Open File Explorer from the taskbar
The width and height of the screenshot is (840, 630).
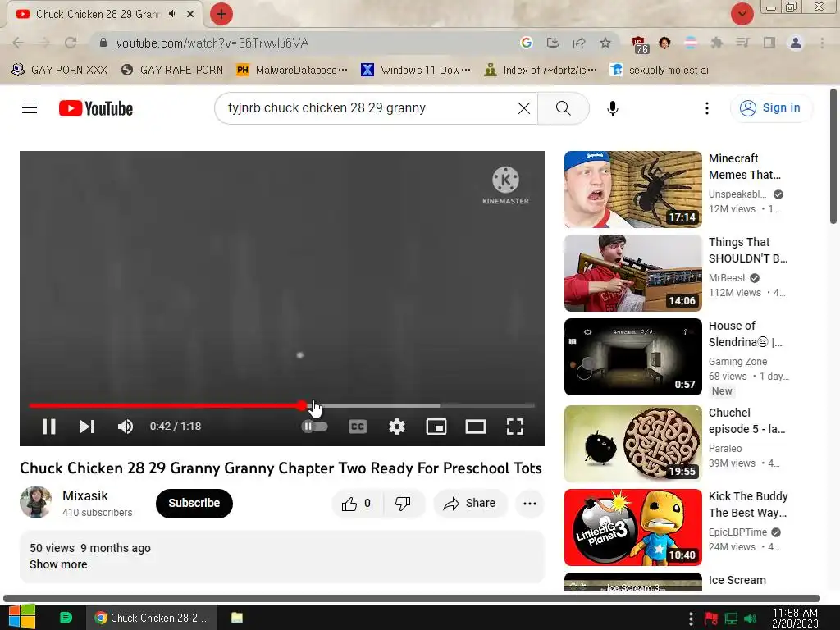[237, 618]
